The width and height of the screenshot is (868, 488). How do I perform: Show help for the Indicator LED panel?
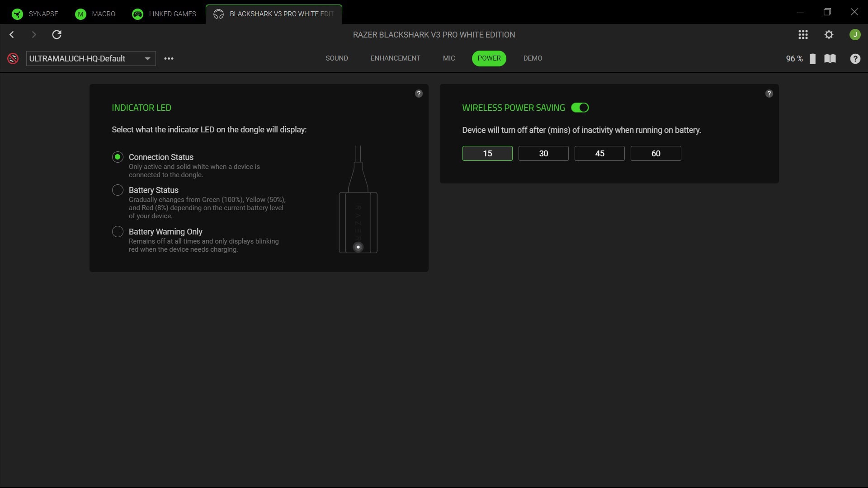click(x=419, y=94)
